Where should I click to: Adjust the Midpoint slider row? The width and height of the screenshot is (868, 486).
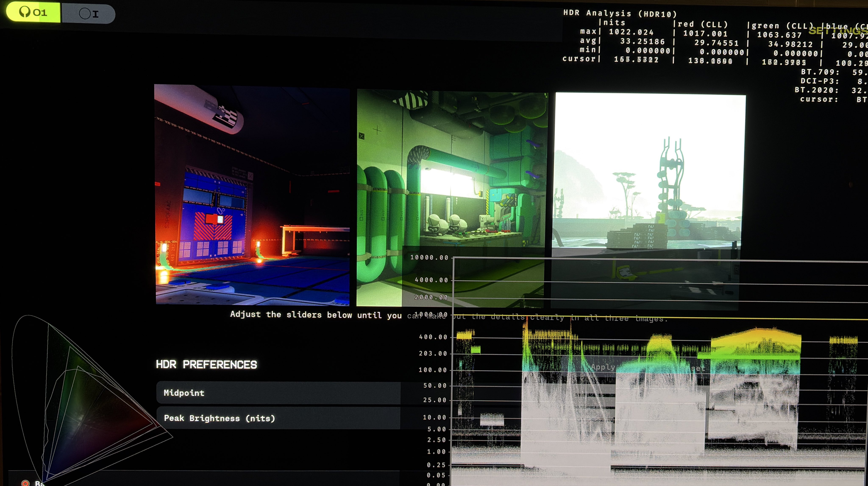[278, 393]
